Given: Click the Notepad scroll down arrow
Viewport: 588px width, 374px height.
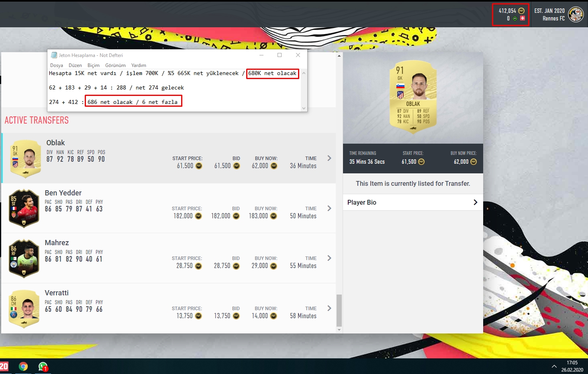Looking at the screenshot, I should (x=304, y=108).
